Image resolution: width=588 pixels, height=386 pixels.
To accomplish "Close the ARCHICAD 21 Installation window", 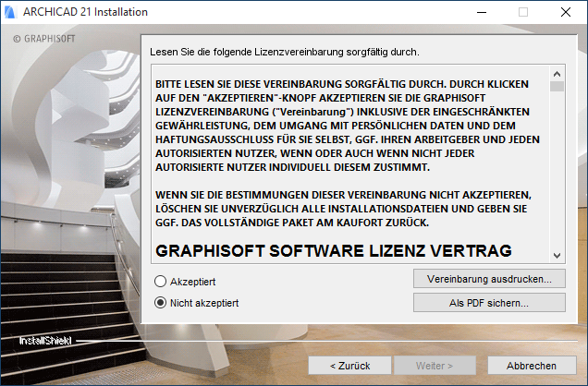I will [x=566, y=12].
